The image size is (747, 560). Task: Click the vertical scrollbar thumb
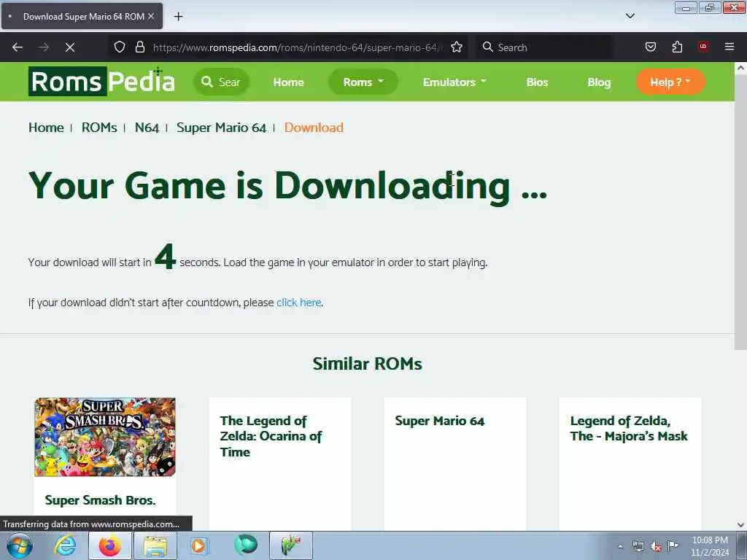click(740, 212)
